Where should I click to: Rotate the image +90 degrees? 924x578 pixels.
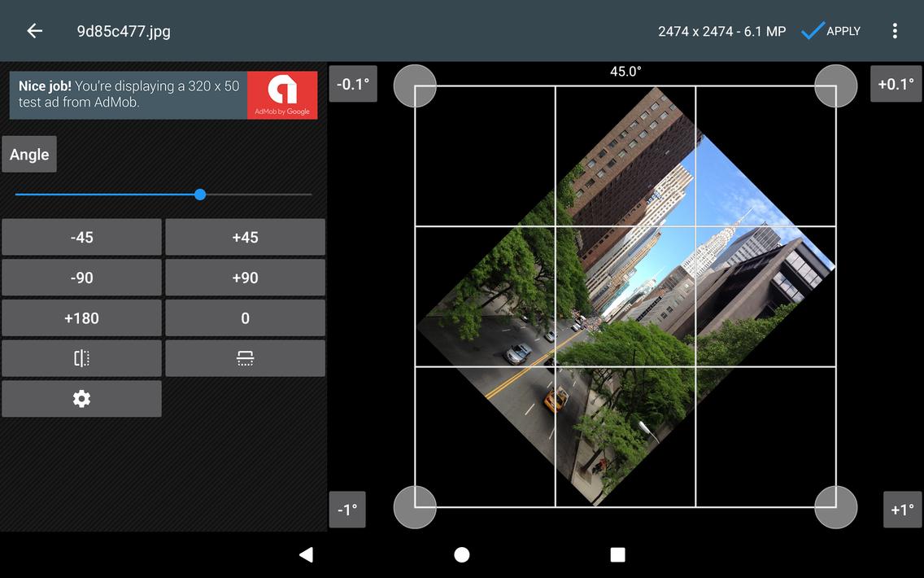[x=245, y=278]
